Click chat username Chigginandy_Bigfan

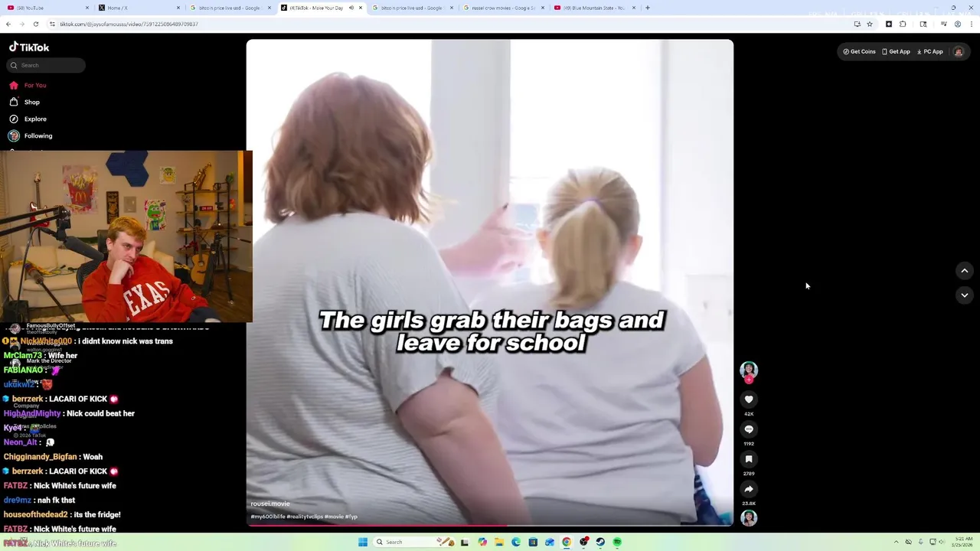click(41, 457)
